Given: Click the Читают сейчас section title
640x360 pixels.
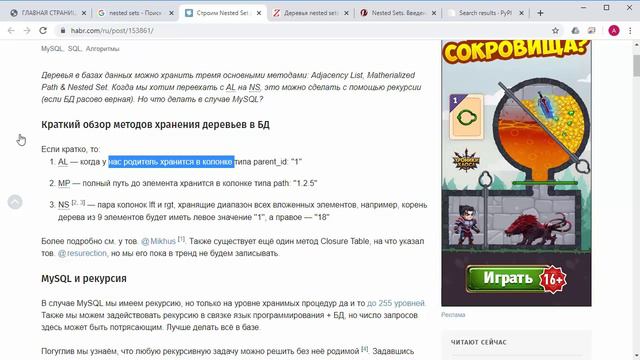Looking at the screenshot, I should click(478, 342).
